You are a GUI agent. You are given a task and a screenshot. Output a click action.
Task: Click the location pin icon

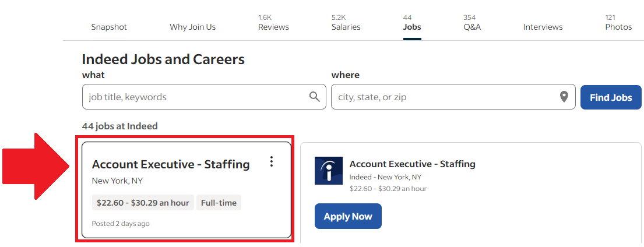(x=564, y=97)
